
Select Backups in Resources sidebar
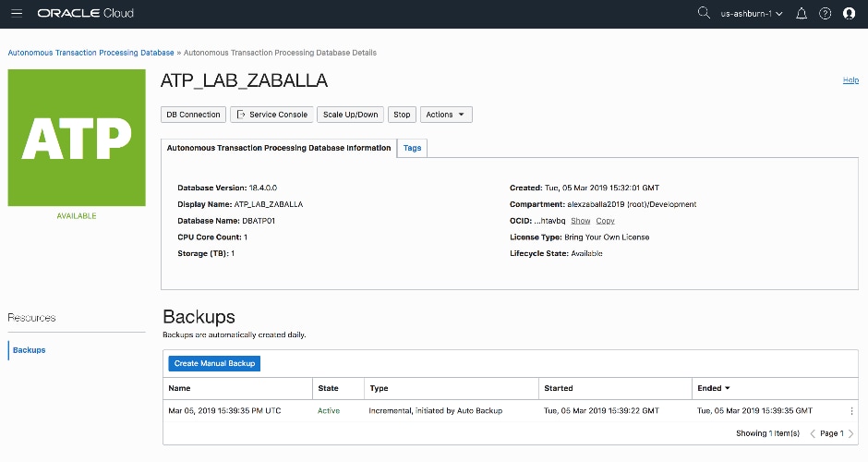coord(30,350)
